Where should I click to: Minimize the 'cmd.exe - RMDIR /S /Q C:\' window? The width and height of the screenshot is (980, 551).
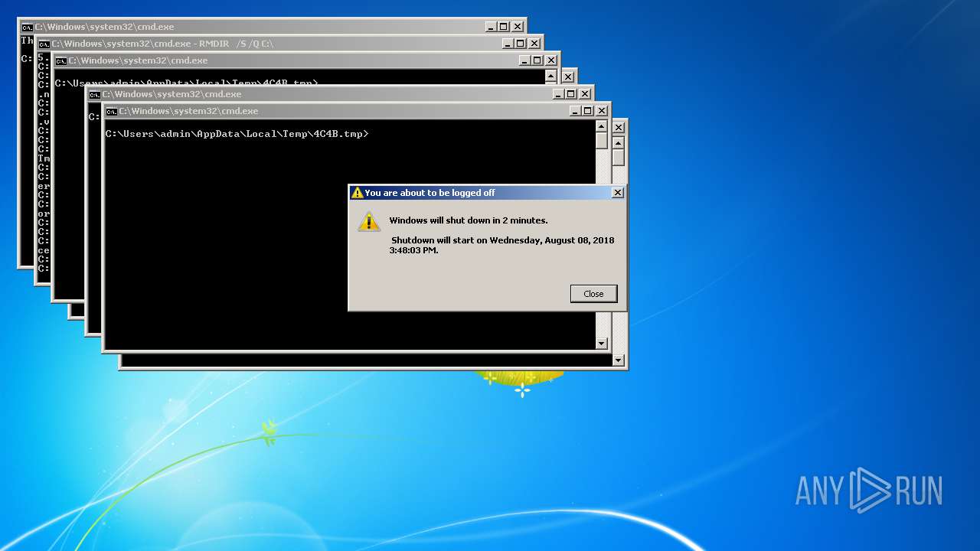click(x=507, y=44)
